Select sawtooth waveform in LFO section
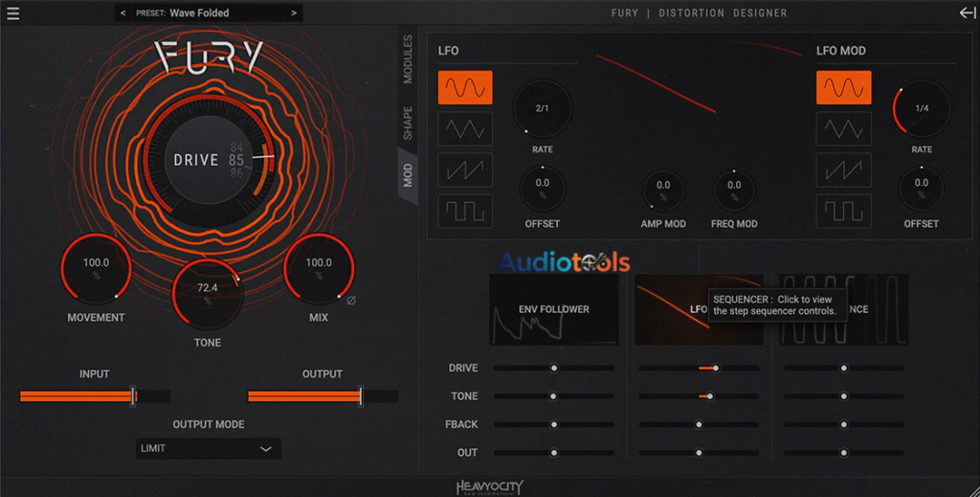980x497 pixels. pos(465,170)
